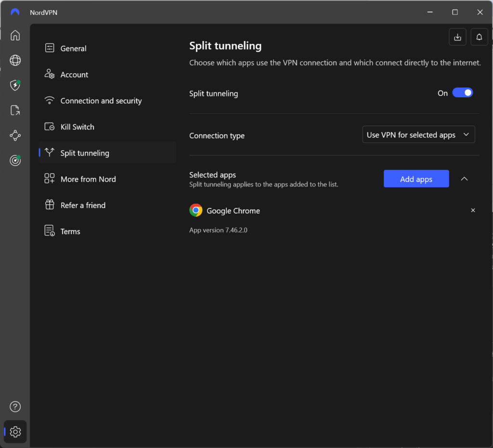Click the Split tunneling fork icon

tap(50, 152)
